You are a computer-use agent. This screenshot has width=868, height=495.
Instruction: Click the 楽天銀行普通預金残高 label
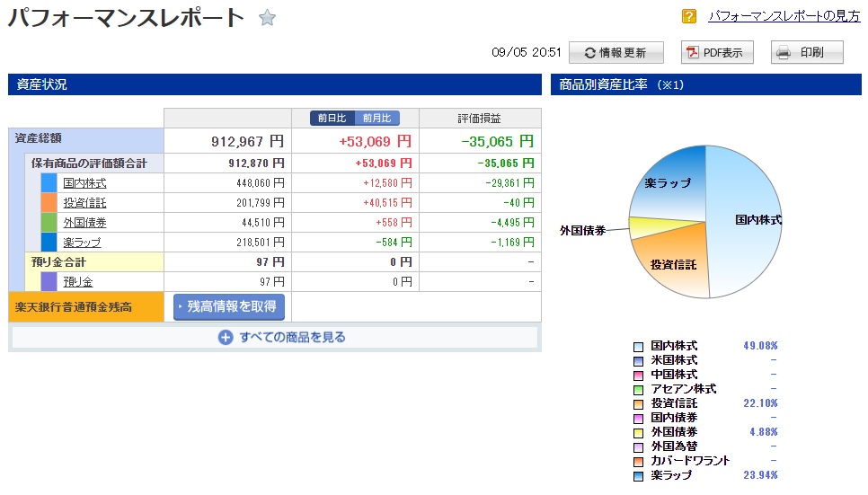[x=74, y=307]
